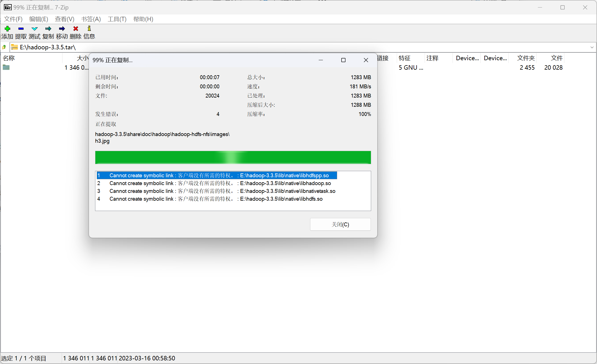Click the up-folder icon beside address bar

pyautogui.click(x=4, y=47)
